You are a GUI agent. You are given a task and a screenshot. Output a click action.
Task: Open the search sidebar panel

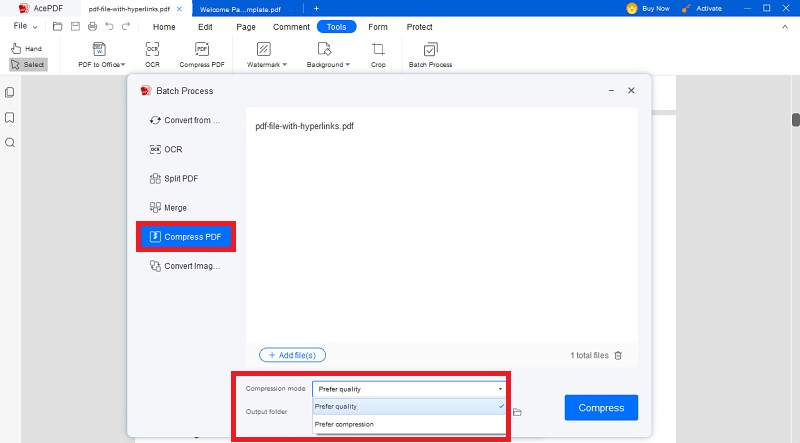[x=10, y=142]
